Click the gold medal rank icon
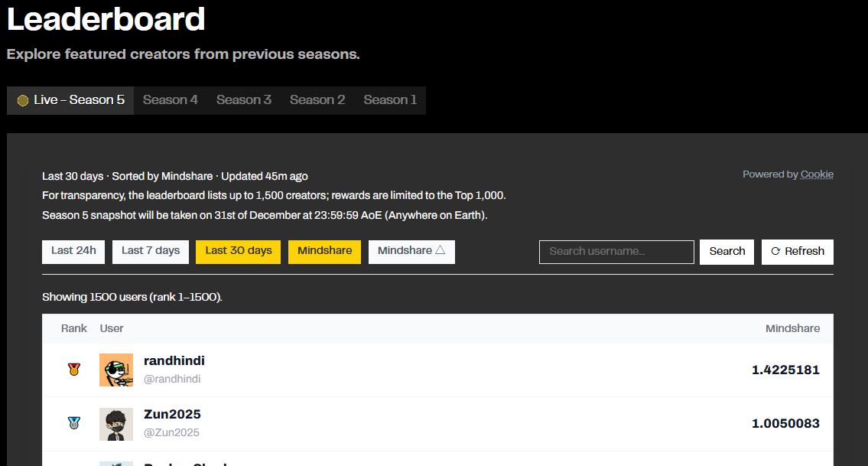The width and height of the screenshot is (868, 466). click(74, 370)
